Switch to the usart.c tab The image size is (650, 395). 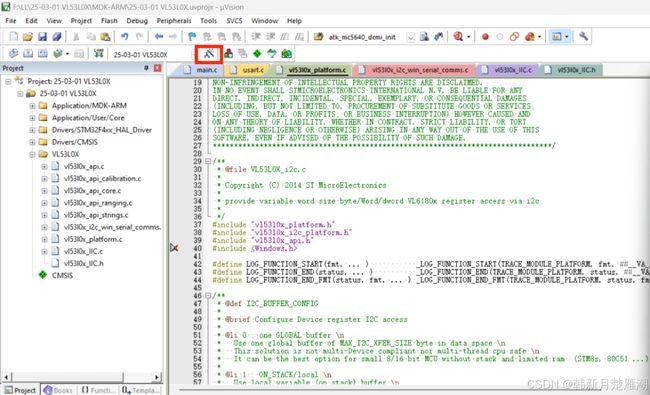[248, 70]
